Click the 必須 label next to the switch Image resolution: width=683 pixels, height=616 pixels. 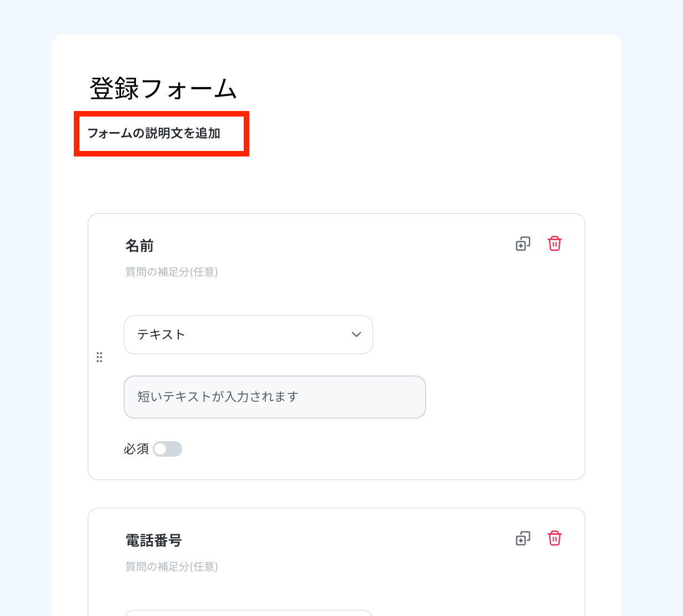(x=136, y=449)
